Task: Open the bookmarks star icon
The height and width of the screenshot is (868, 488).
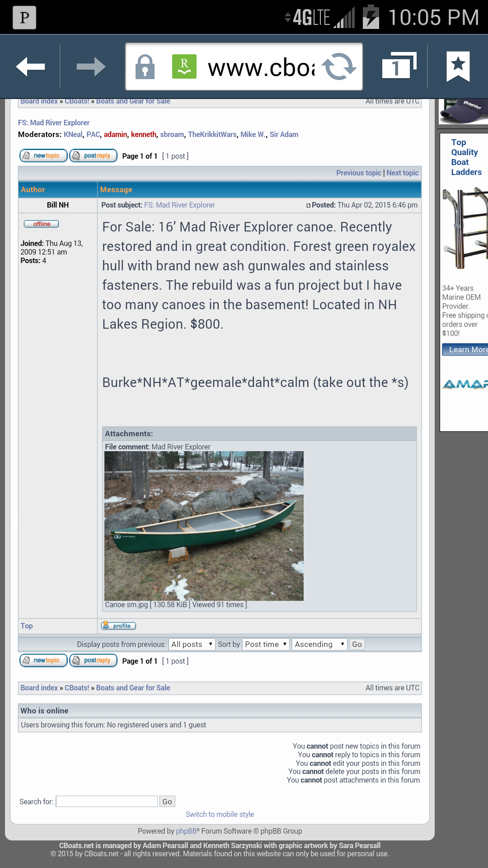Action: click(458, 67)
